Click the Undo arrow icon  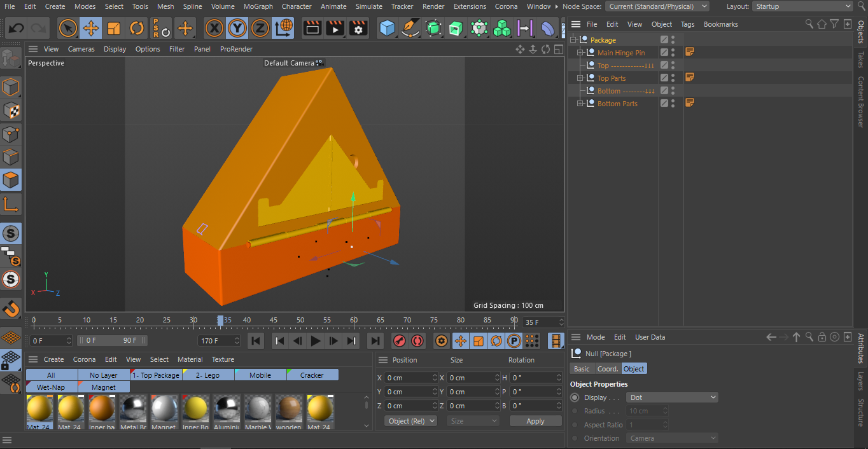tap(17, 28)
